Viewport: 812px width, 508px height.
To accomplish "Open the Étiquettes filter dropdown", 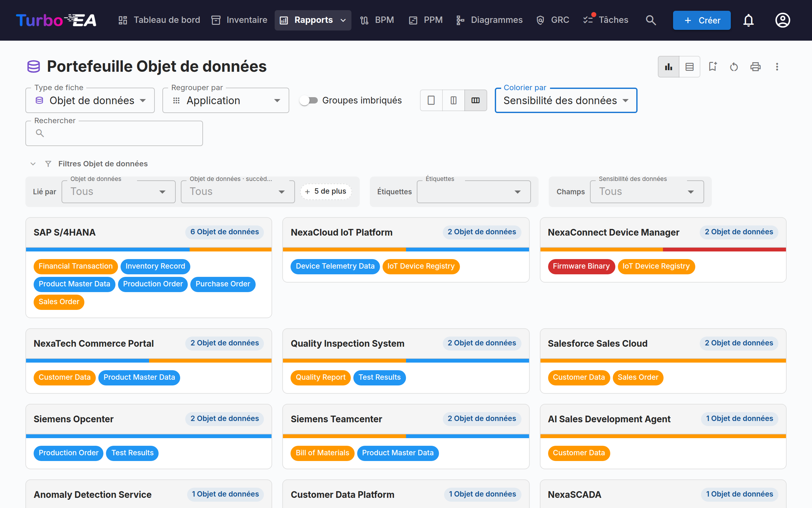I will pos(474,191).
